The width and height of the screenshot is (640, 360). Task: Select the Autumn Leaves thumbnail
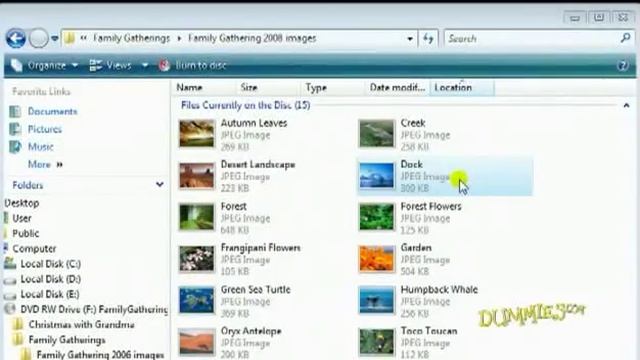(197, 133)
